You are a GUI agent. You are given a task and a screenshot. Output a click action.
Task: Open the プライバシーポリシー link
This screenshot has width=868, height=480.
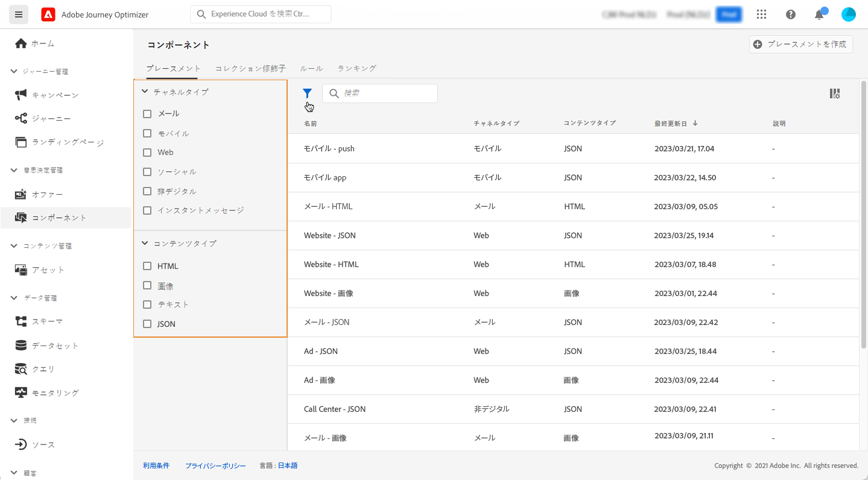215,466
